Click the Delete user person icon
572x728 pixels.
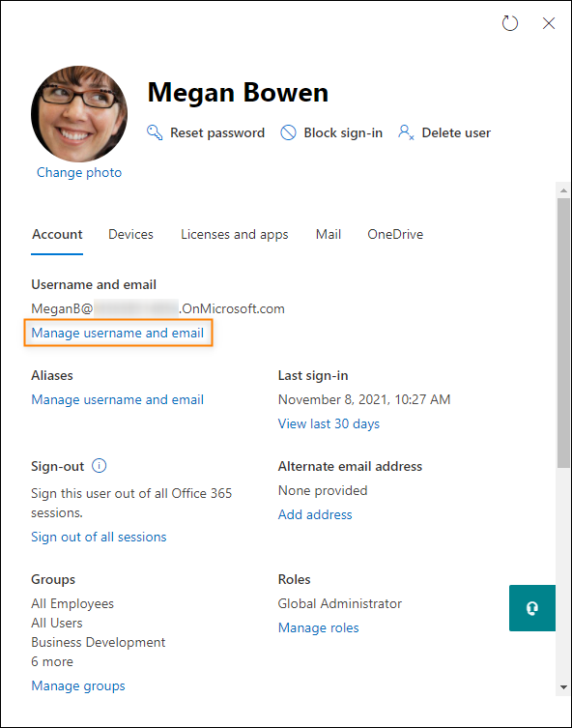point(406,132)
